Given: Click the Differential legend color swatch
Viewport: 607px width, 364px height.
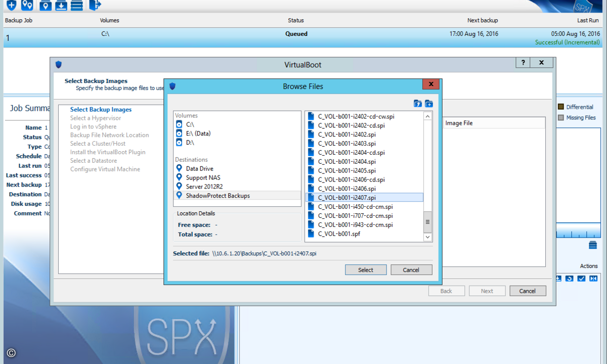Looking at the screenshot, I should (560, 107).
